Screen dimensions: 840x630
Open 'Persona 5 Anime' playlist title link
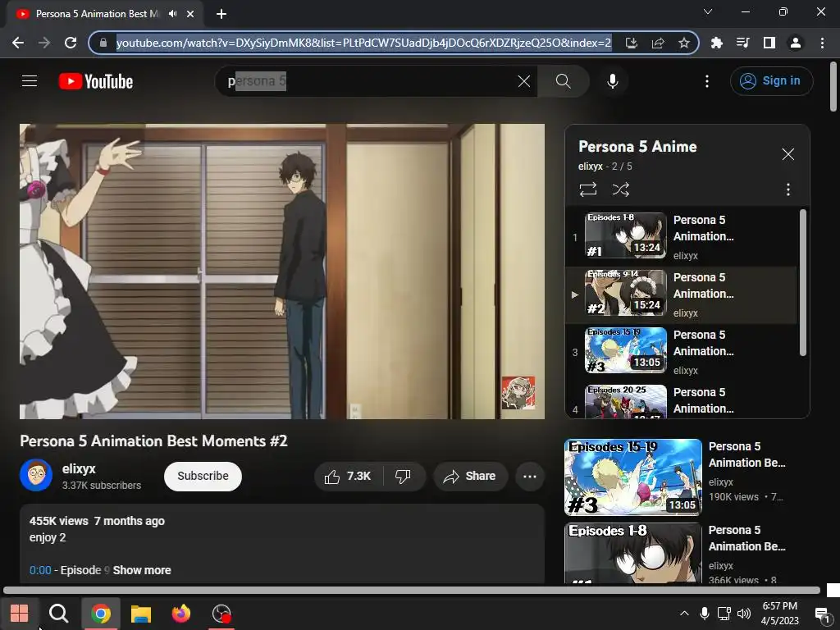pyautogui.click(x=637, y=147)
